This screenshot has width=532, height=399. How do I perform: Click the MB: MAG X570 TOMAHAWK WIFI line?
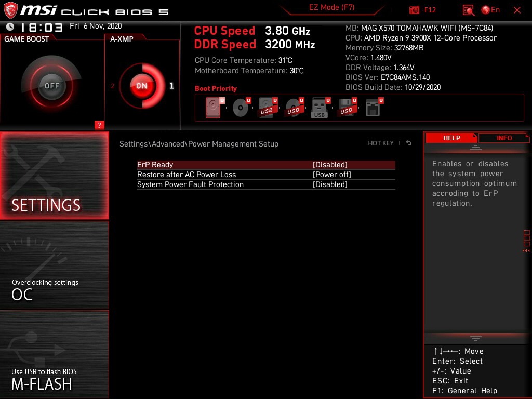(419, 28)
